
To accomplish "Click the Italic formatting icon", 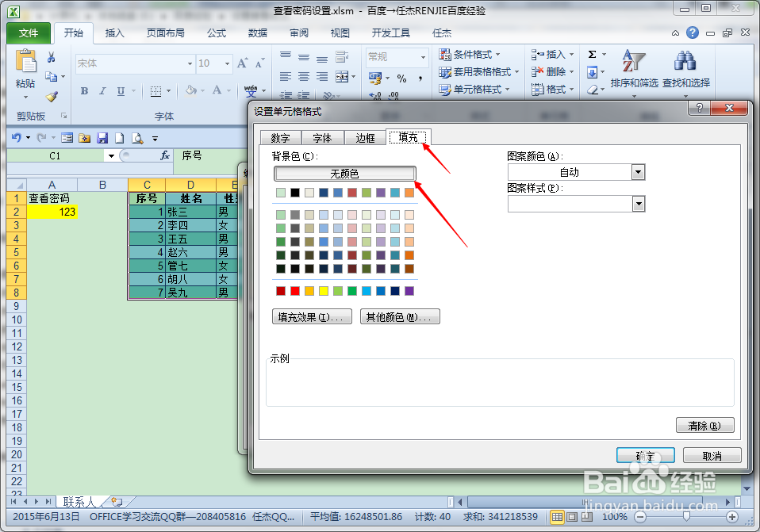I will click(101, 91).
